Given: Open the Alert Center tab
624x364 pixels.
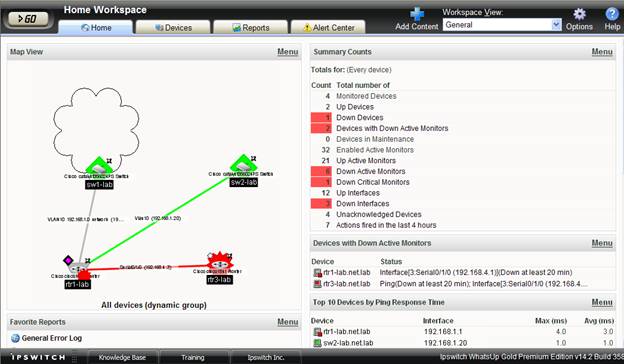Looking at the screenshot, I should click(328, 27).
